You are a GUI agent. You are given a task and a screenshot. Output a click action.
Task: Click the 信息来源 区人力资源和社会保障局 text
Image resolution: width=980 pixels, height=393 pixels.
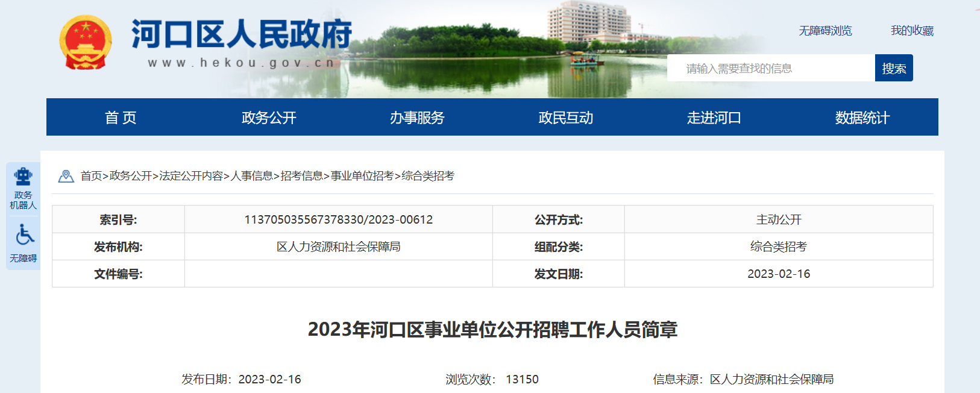(x=743, y=379)
